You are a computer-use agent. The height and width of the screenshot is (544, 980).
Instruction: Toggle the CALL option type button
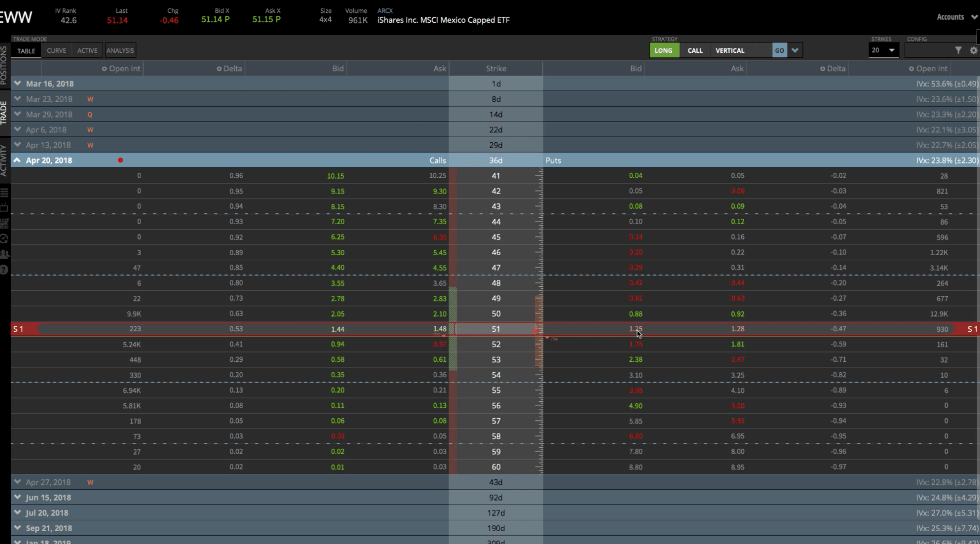tap(695, 50)
